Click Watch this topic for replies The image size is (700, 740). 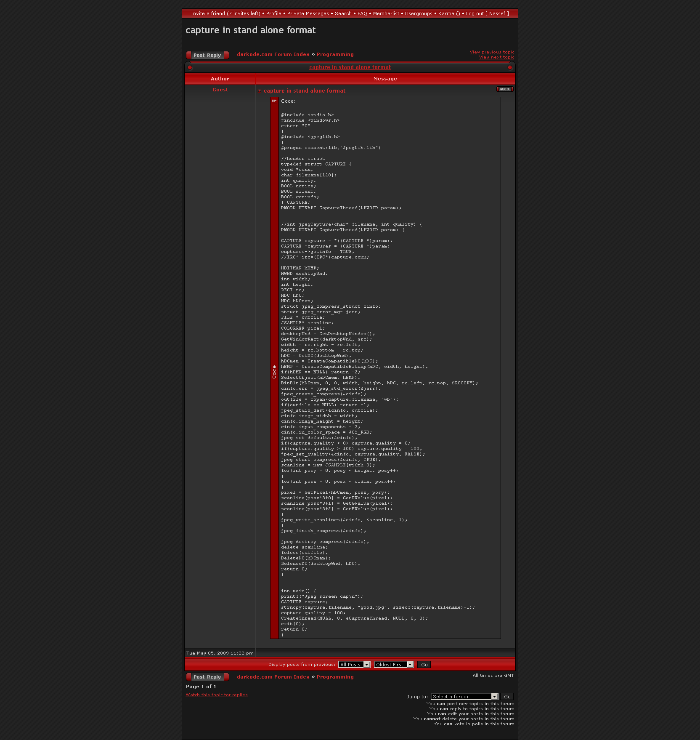point(217,695)
